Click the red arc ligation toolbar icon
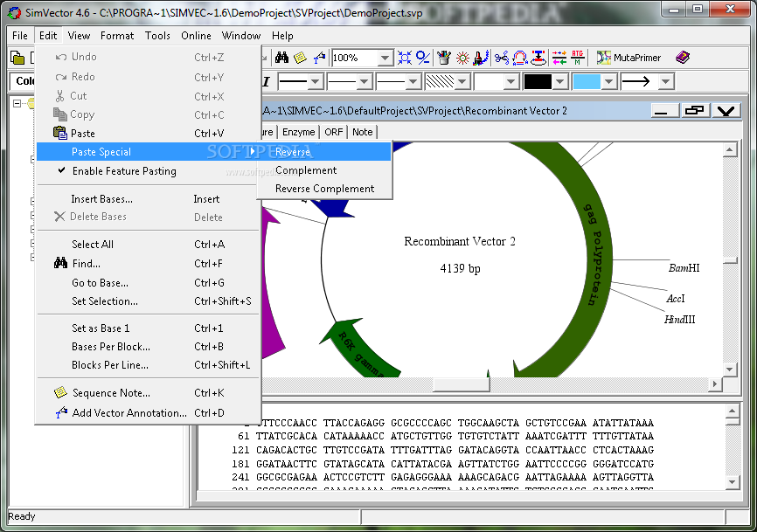This screenshot has height=532, width=757. [x=520, y=58]
